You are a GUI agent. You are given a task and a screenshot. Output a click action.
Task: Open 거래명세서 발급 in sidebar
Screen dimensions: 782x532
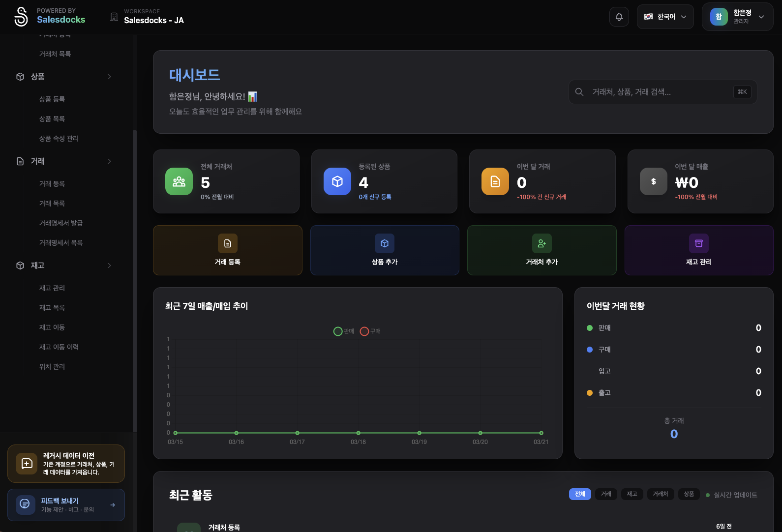click(x=61, y=223)
